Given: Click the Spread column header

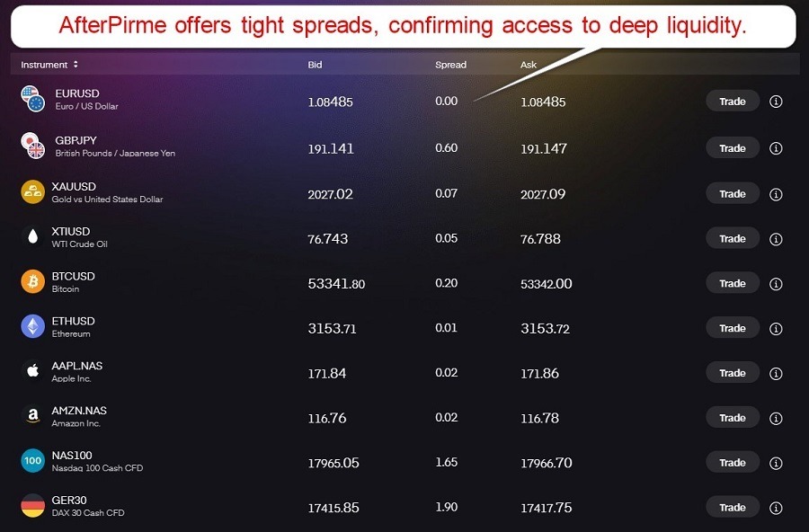Looking at the screenshot, I should point(449,64).
